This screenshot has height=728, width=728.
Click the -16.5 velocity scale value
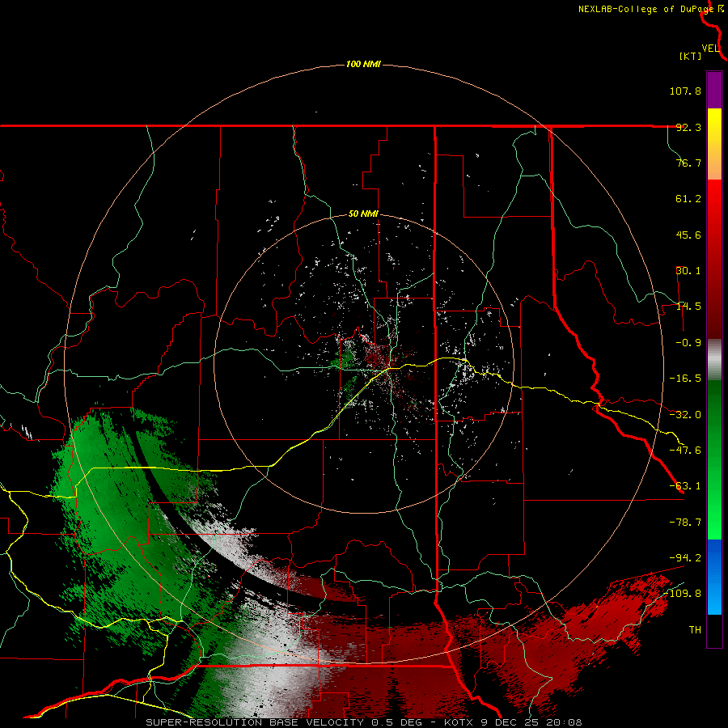click(685, 379)
